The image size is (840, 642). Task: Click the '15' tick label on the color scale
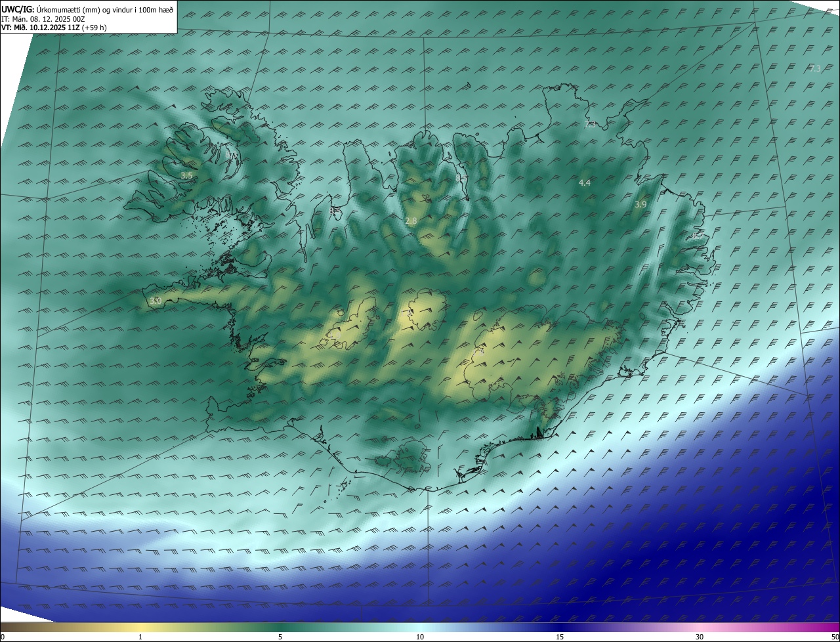[x=560, y=637]
